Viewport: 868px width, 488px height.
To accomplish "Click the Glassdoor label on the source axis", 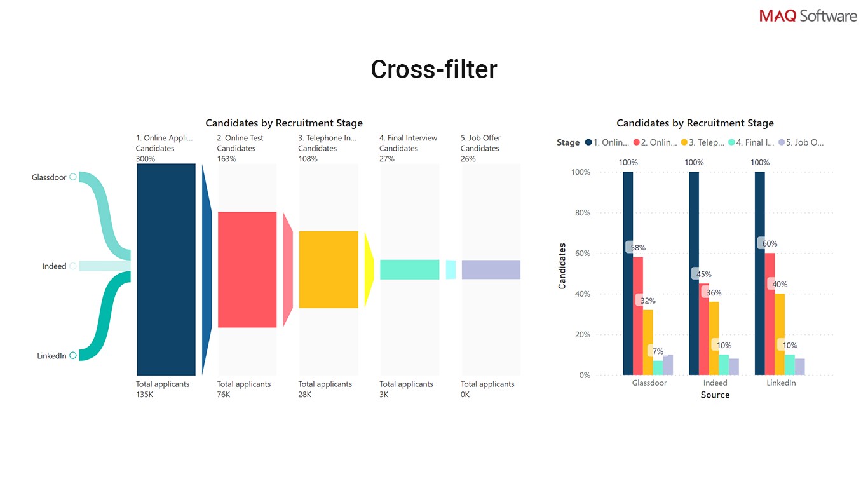I will coord(649,383).
